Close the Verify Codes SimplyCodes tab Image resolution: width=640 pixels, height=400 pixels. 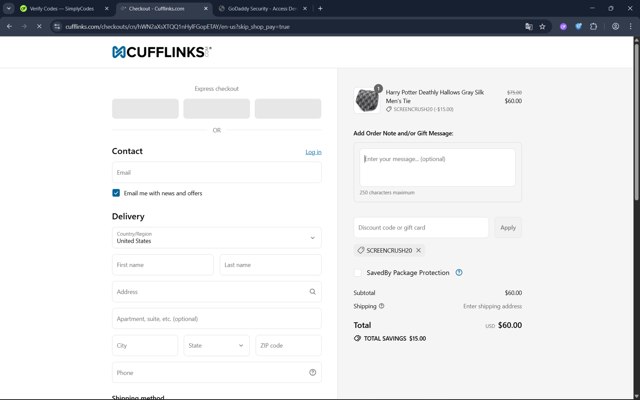point(107,8)
